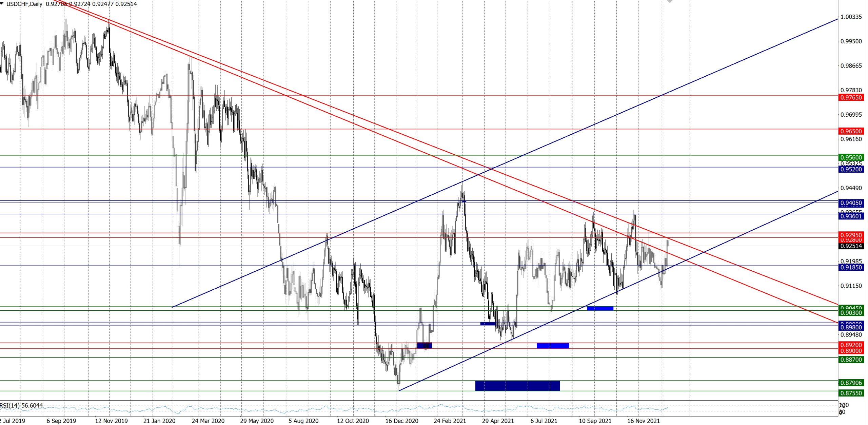Click the green 0.95600 price label
Screen dimensions: 868x425
pyautogui.click(x=851, y=157)
